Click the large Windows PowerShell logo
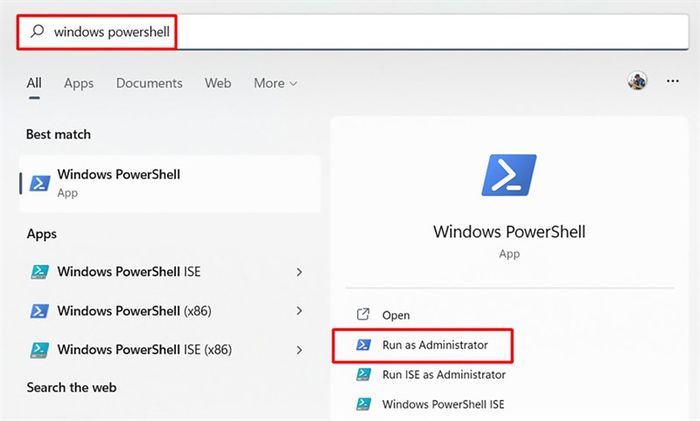 [x=509, y=175]
